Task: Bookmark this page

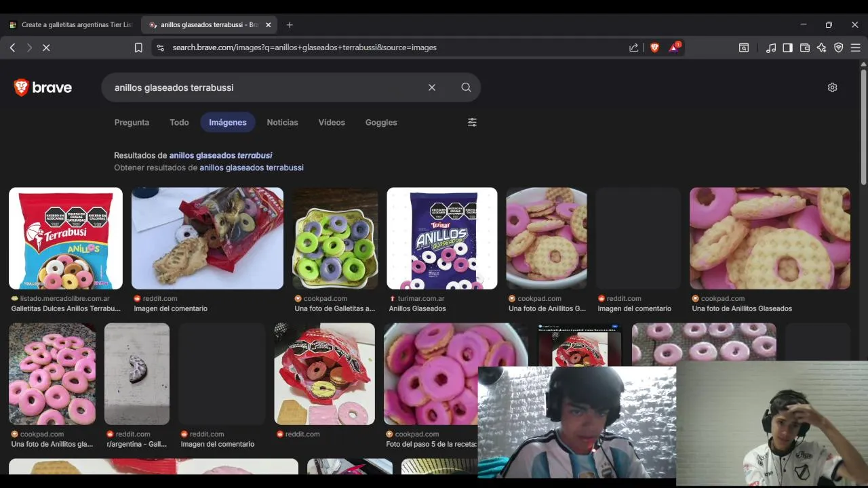Action: (x=138, y=47)
